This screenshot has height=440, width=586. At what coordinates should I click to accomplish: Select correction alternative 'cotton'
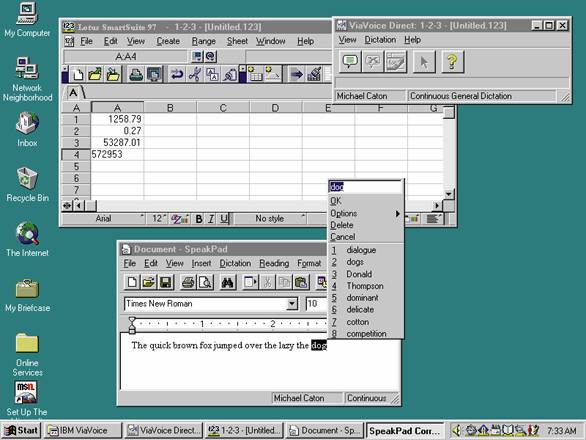(366, 322)
